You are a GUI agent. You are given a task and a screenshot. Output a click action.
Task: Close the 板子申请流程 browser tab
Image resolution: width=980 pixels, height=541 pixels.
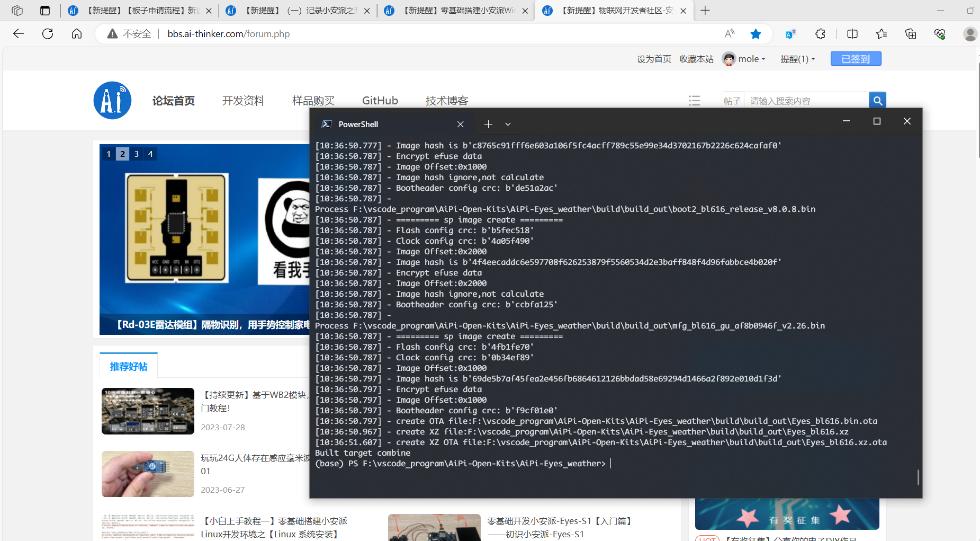pos(209,11)
